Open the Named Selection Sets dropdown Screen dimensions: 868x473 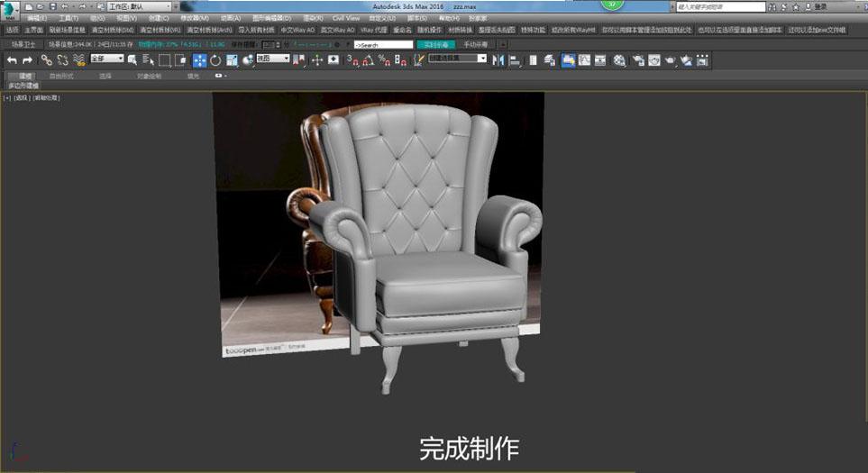tap(458, 58)
